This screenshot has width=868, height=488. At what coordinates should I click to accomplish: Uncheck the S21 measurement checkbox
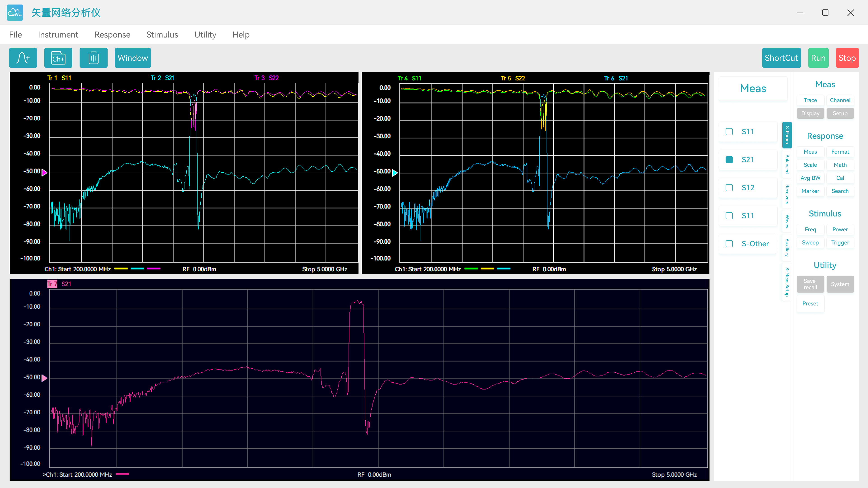(x=729, y=160)
